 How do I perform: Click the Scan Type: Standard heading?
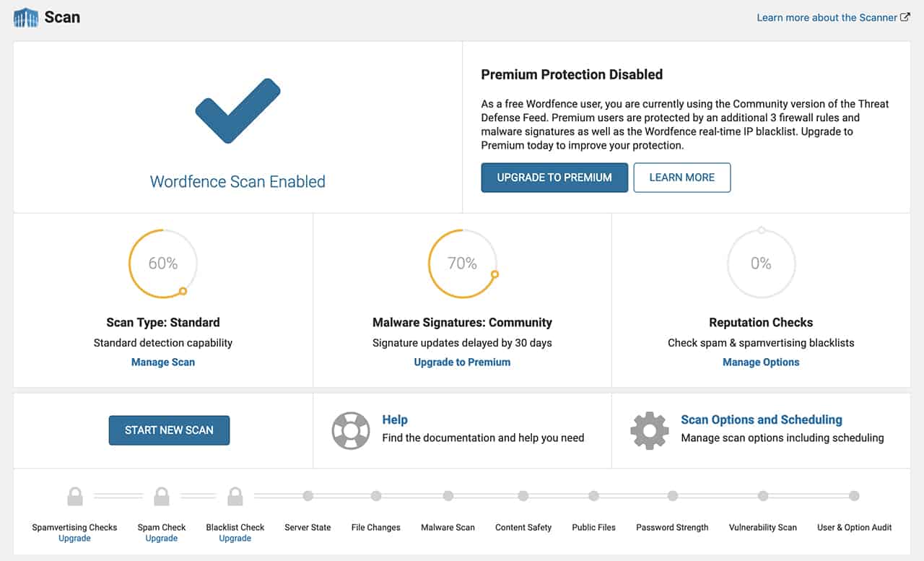point(163,323)
